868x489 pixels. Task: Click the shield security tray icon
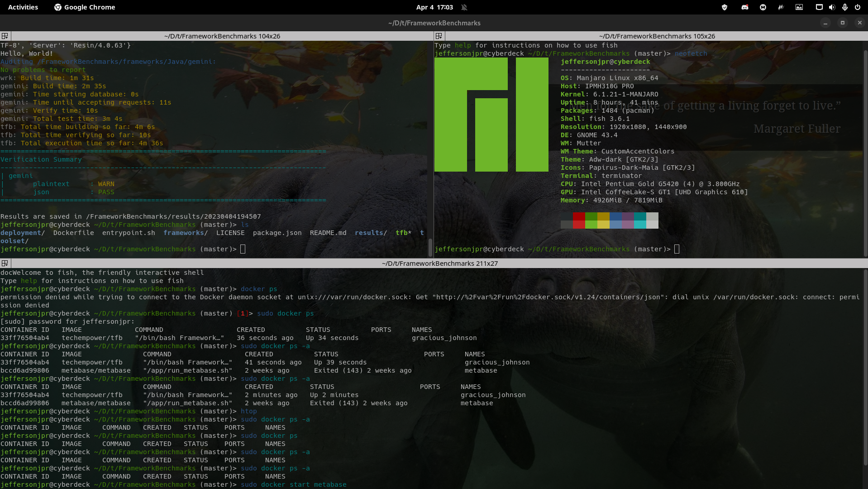725,7
